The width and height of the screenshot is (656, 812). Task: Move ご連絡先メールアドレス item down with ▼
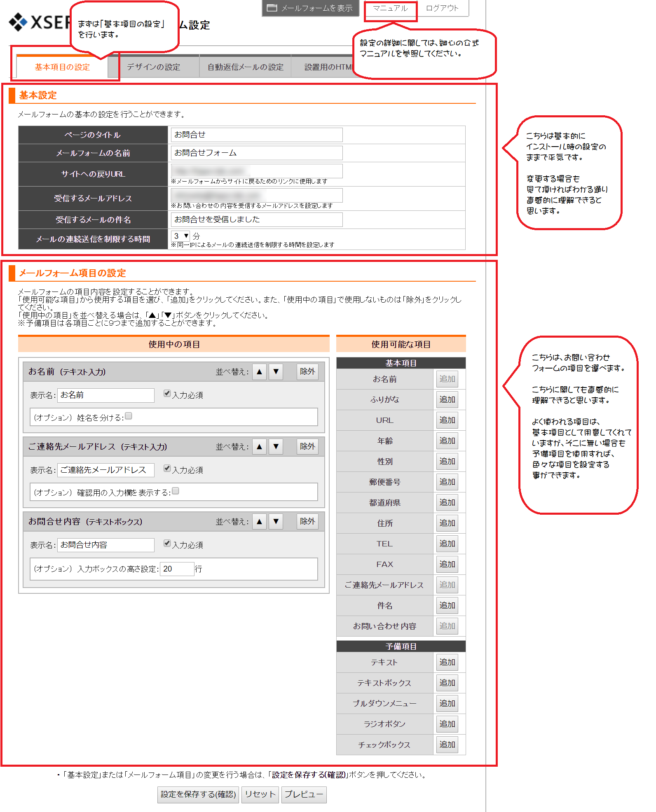click(276, 446)
